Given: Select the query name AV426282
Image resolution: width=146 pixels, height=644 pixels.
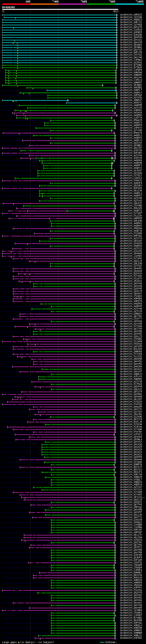Looking at the screenshot, I should (8, 7).
